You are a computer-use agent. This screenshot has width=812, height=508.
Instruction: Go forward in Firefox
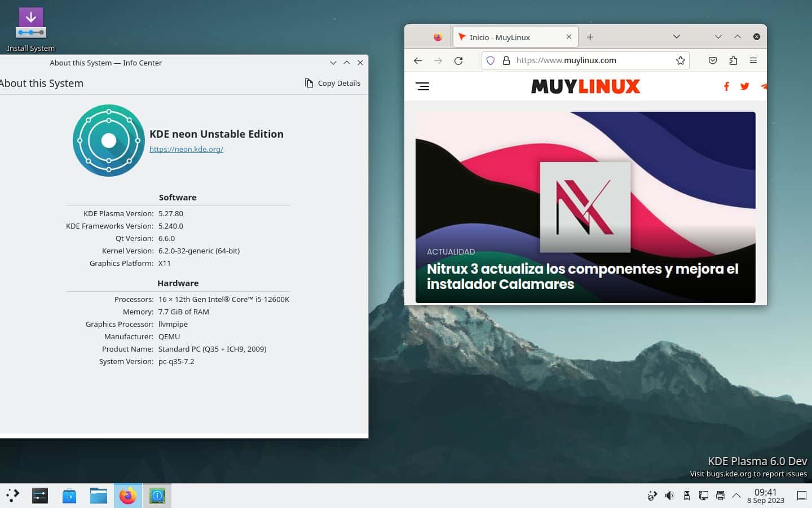pos(438,60)
